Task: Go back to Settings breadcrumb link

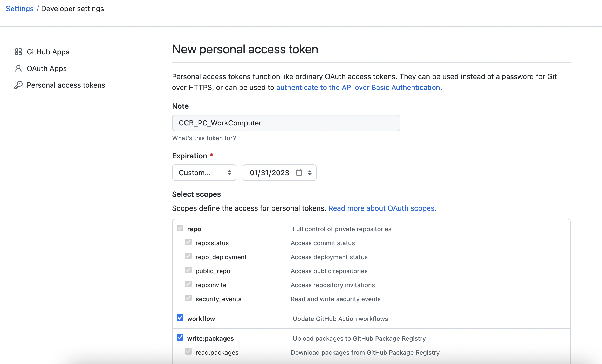Action: tap(20, 9)
